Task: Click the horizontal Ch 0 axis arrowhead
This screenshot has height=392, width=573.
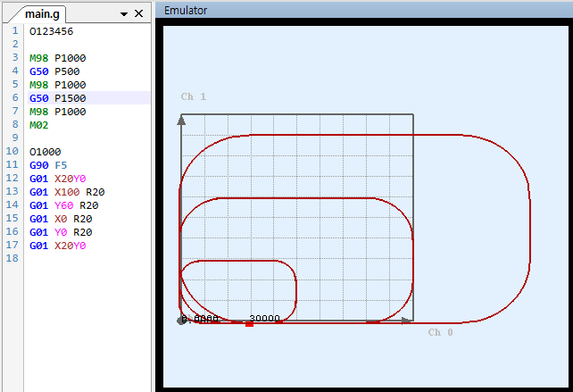Action: [x=408, y=319]
